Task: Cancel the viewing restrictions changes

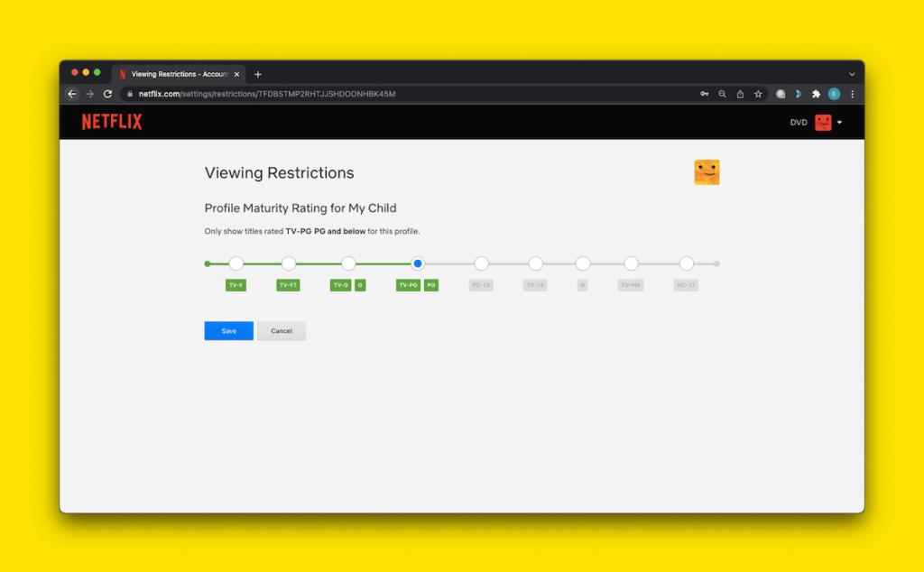Action: [x=282, y=331]
